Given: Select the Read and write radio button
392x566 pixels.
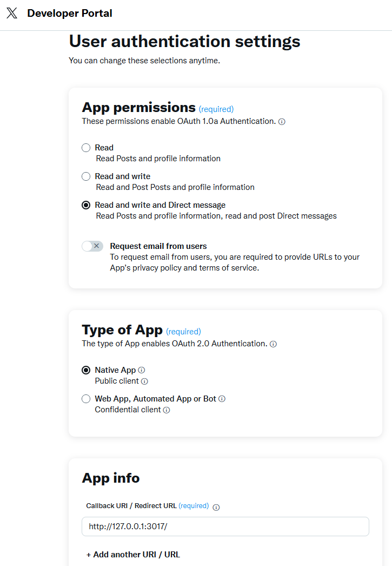Looking at the screenshot, I should coord(86,176).
